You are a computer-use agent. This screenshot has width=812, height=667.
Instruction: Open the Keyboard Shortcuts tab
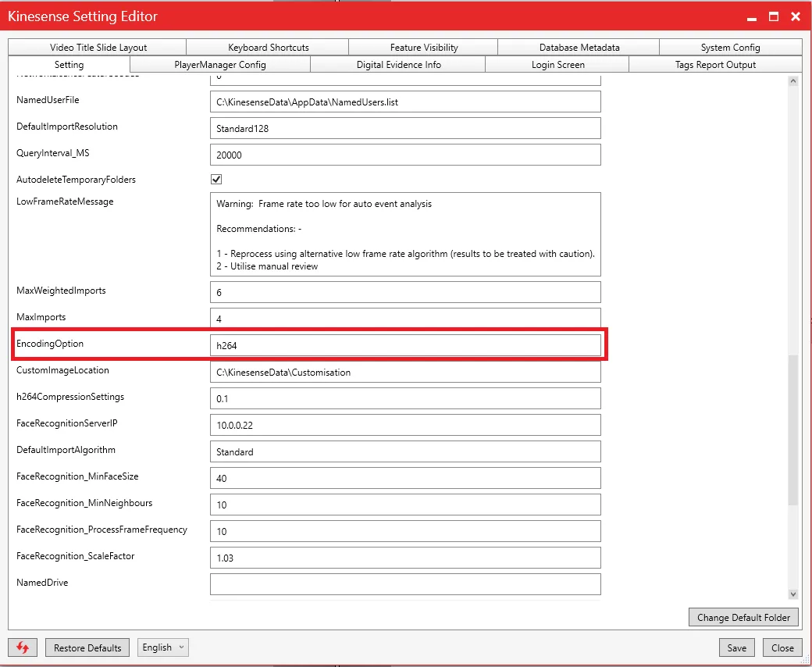click(x=268, y=47)
